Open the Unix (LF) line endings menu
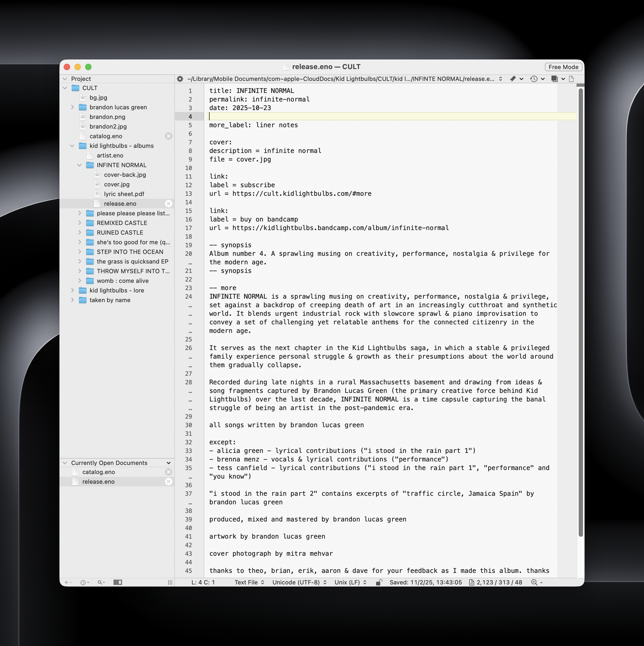The image size is (644, 646). click(x=350, y=583)
